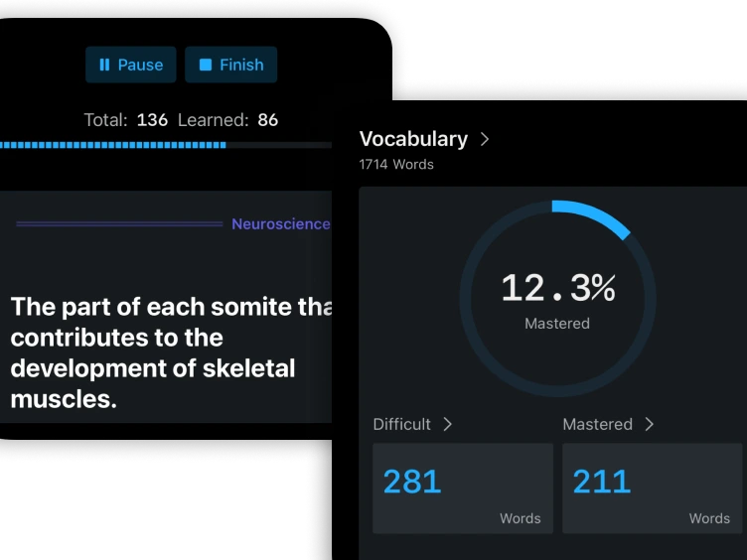Click the square stop icon on Finish

coord(206,65)
